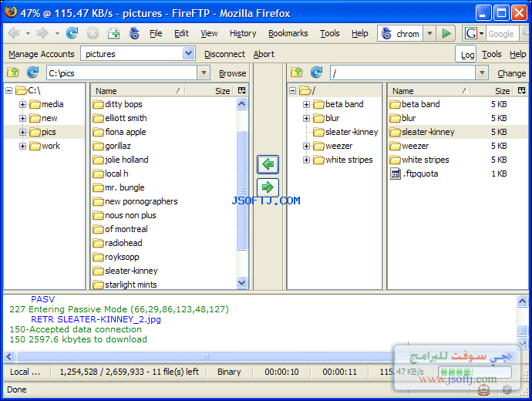Upload with the green right arrow

[268, 187]
